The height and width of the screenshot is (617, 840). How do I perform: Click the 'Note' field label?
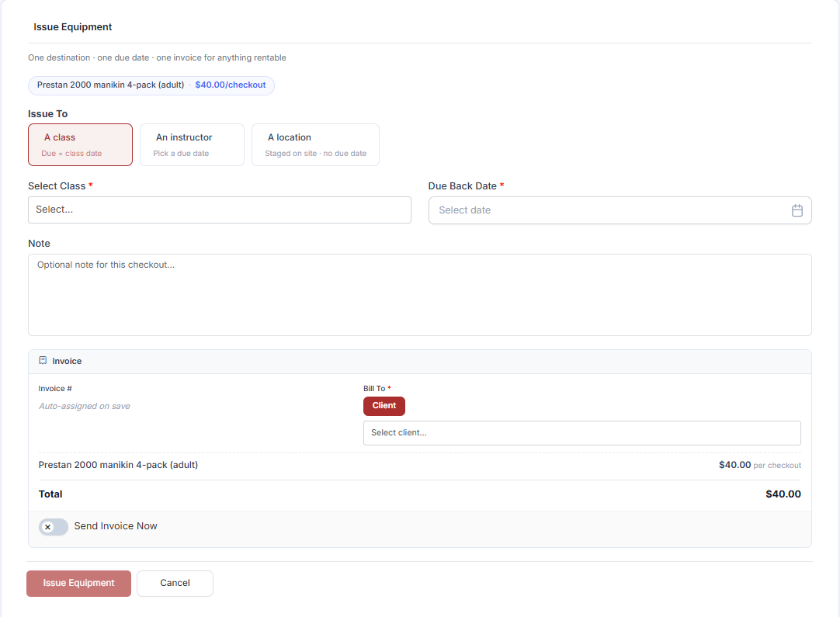pos(39,243)
